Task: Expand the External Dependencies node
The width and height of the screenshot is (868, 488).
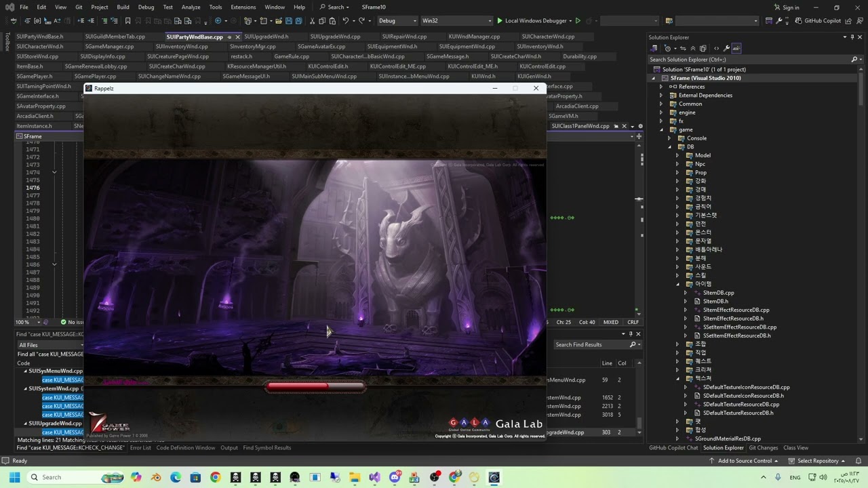Action: pos(661,96)
